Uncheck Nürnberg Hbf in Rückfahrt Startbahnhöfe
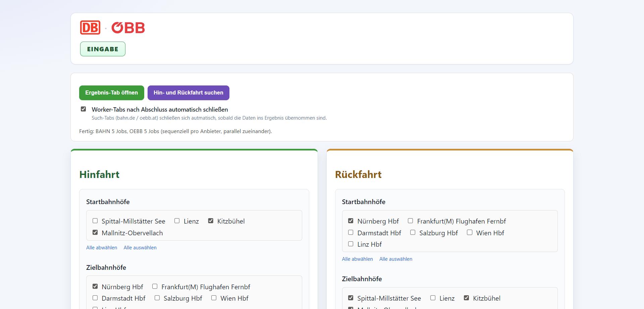 (351, 221)
